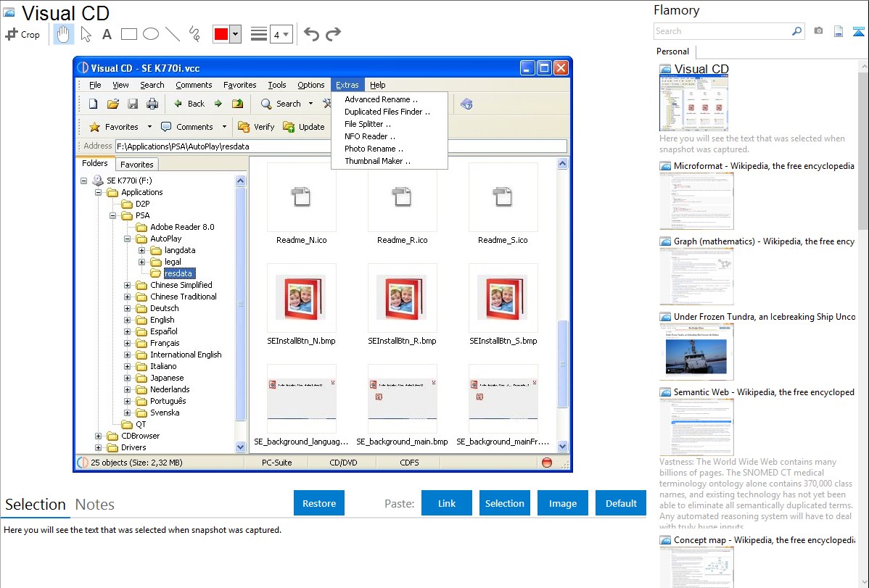
Task: Click the Comments speech bubble button
Action: point(186,127)
